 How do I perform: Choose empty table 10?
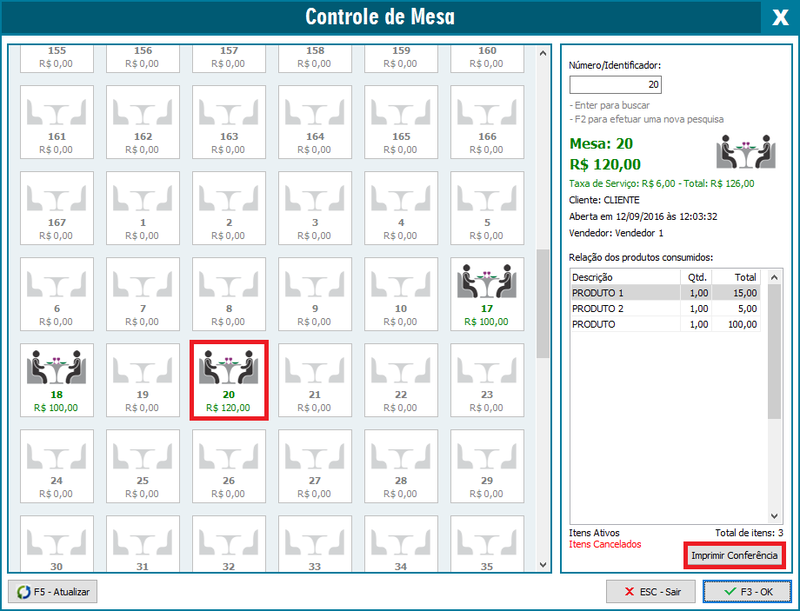pos(401,294)
